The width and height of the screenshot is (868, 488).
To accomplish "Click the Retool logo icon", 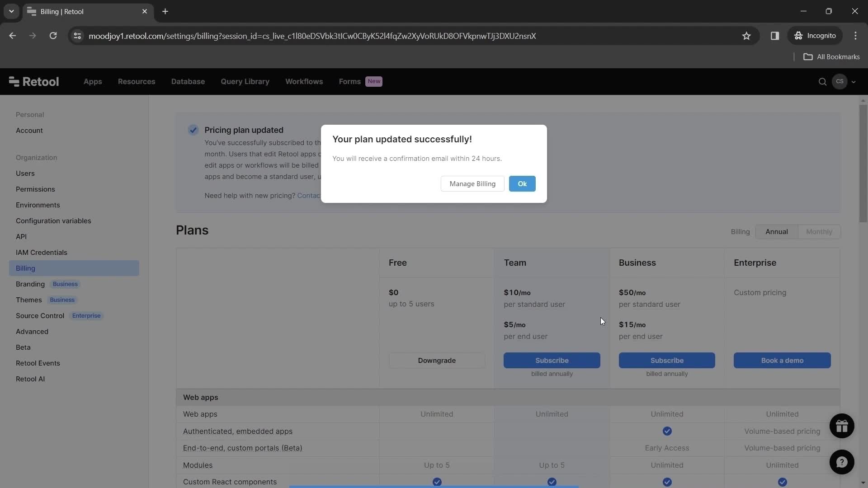I will click(13, 81).
